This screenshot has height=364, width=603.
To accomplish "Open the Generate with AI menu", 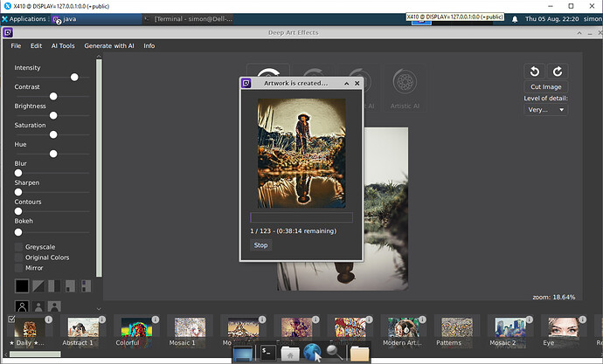I will (x=109, y=45).
